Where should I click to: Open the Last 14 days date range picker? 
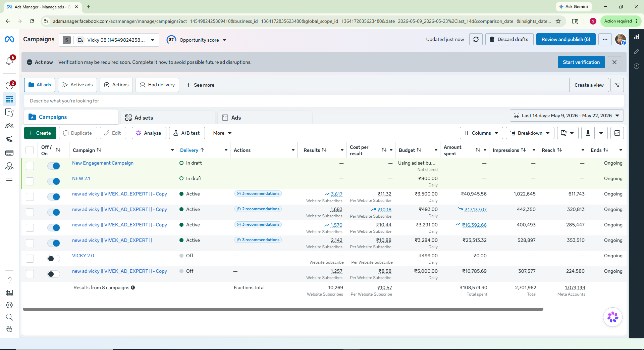(567, 116)
